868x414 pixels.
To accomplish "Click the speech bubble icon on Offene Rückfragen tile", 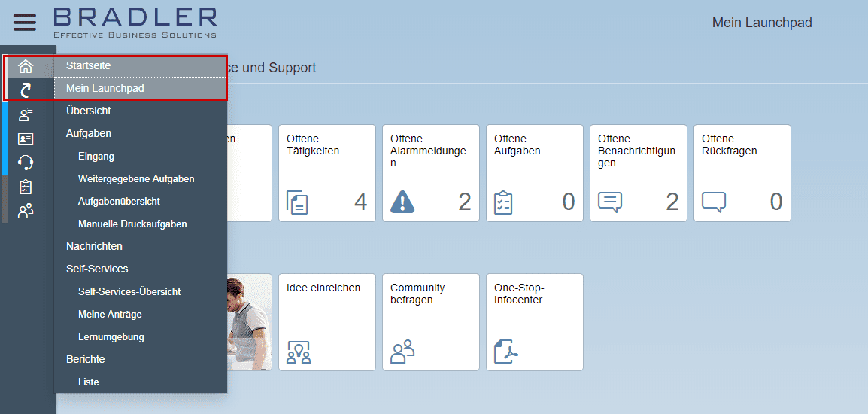I will point(714,202).
